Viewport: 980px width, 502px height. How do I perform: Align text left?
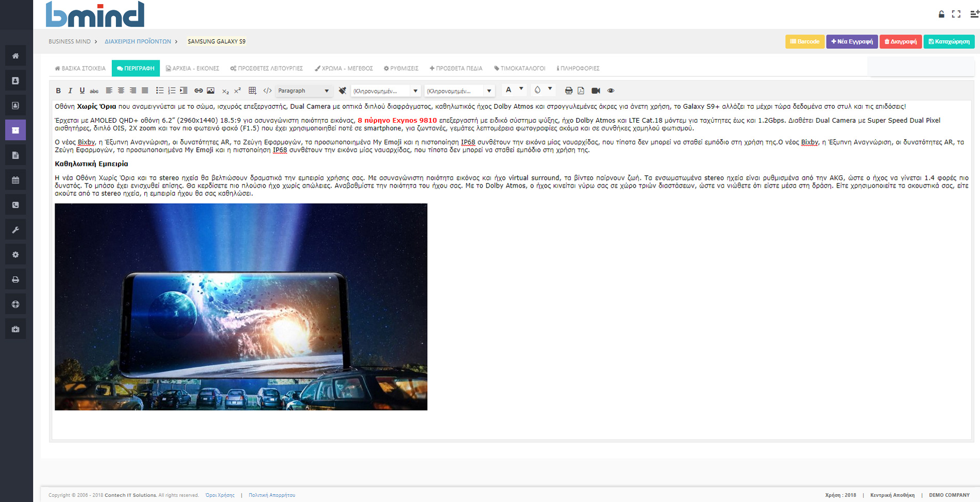click(x=109, y=91)
